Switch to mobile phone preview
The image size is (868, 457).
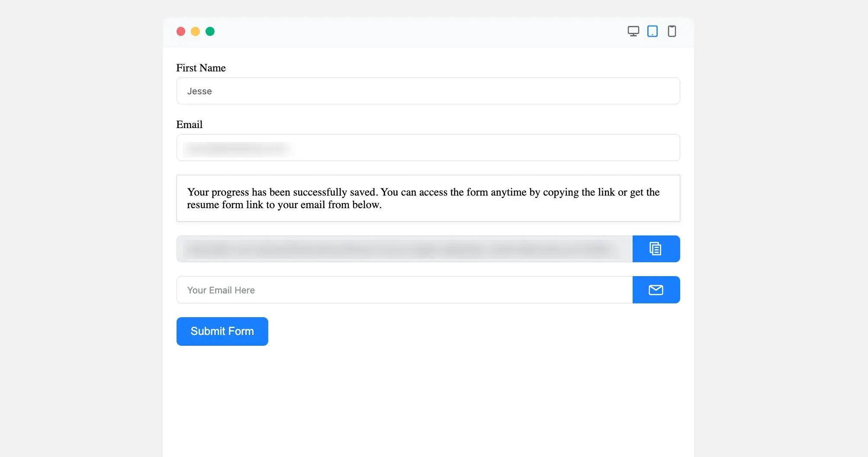pos(672,31)
